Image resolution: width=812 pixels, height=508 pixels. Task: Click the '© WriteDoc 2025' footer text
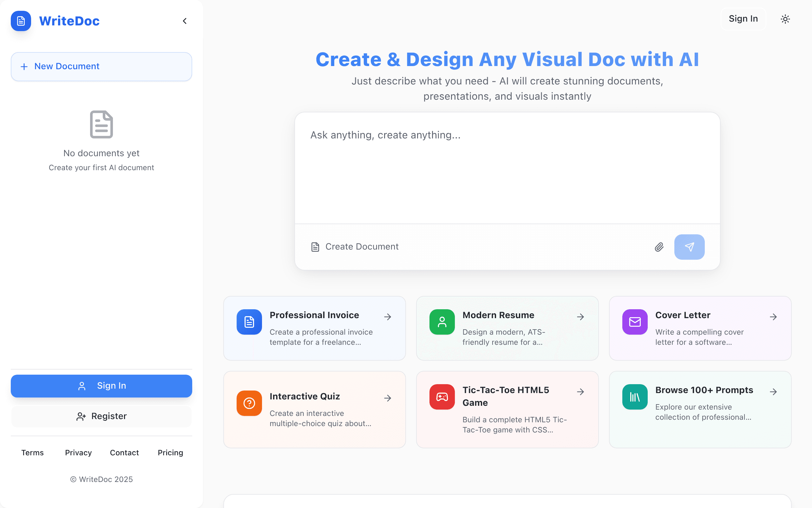point(101,479)
